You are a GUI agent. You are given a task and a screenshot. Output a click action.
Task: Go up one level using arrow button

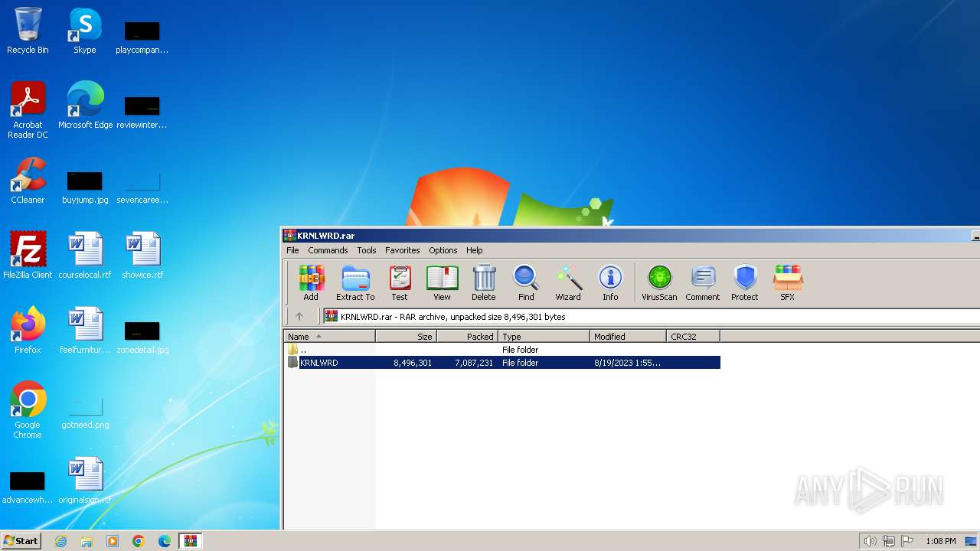[x=299, y=316]
